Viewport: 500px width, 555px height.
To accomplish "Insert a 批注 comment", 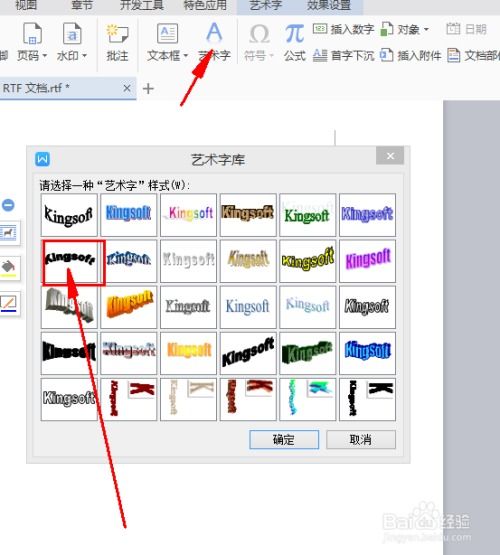I will (x=117, y=42).
